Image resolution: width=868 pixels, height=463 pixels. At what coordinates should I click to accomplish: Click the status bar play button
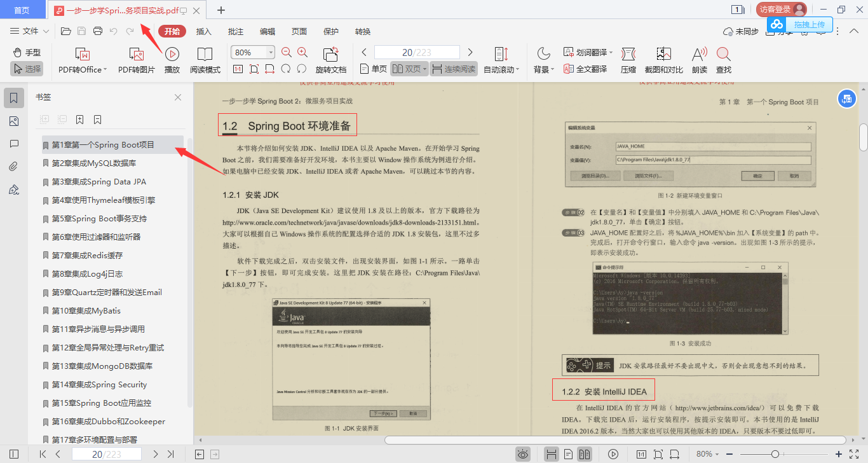click(613, 454)
